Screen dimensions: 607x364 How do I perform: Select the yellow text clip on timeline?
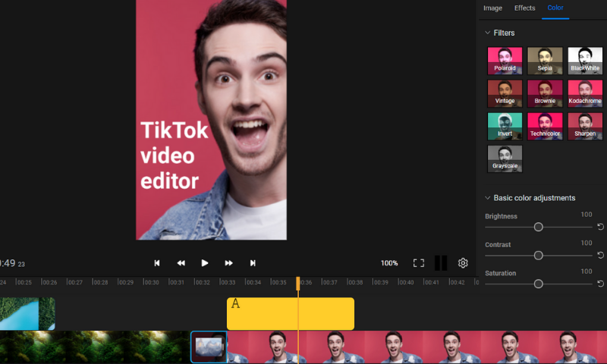pos(291,314)
